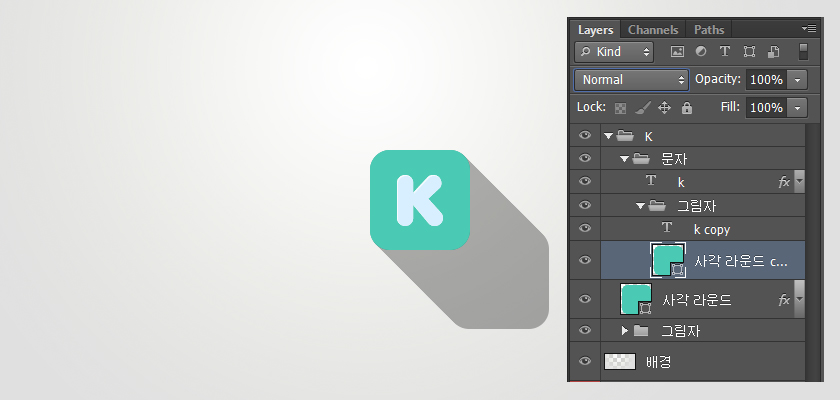Select the 배경 layer name
The width and height of the screenshot is (840, 400).
point(659,362)
